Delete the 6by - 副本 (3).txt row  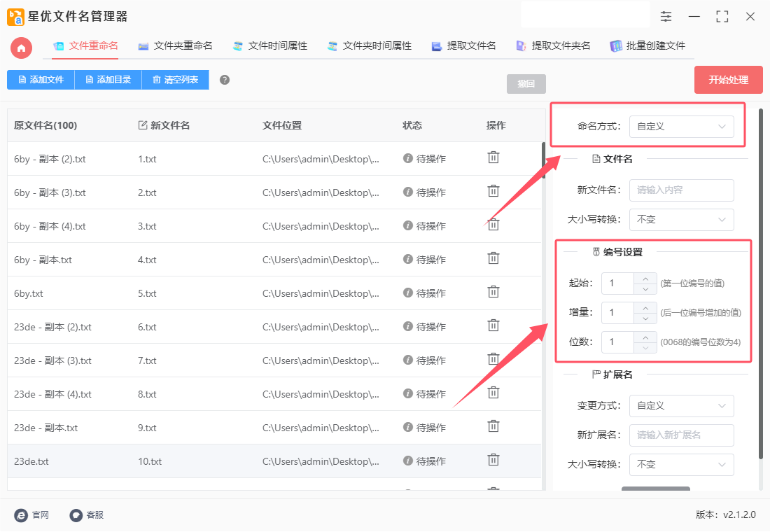[493, 190]
